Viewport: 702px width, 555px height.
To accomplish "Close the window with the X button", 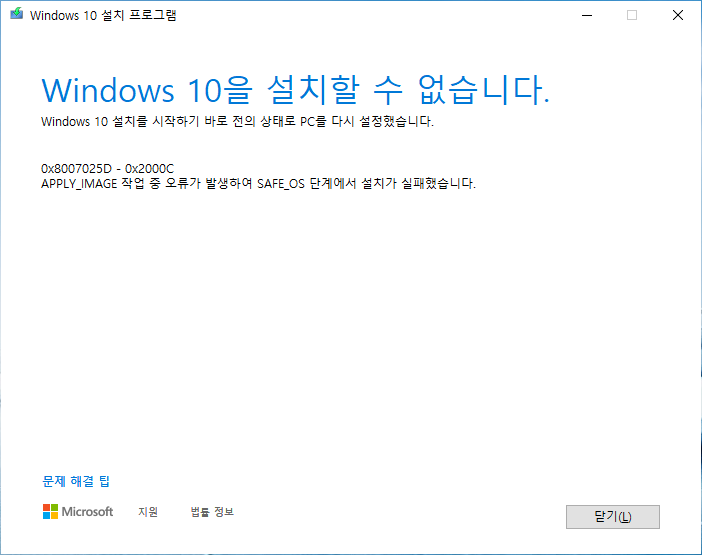I will tap(678, 15).
